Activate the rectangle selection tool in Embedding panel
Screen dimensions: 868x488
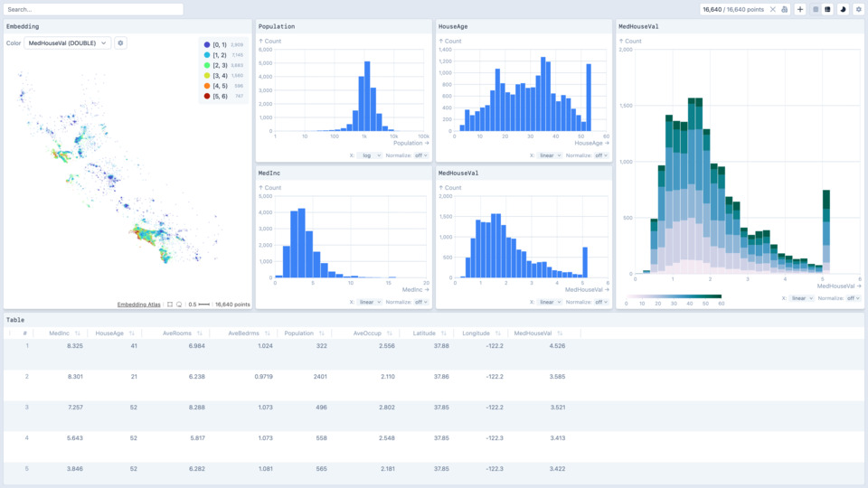click(x=170, y=305)
